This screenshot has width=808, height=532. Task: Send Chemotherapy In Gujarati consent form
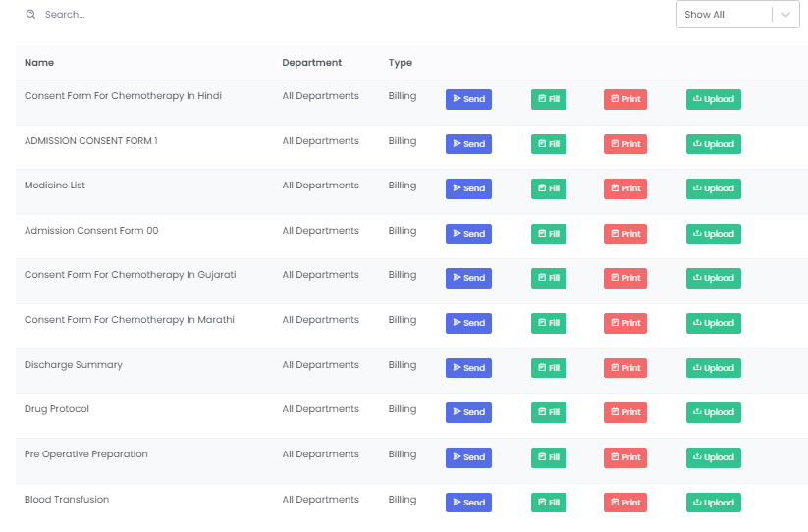(468, 278)
